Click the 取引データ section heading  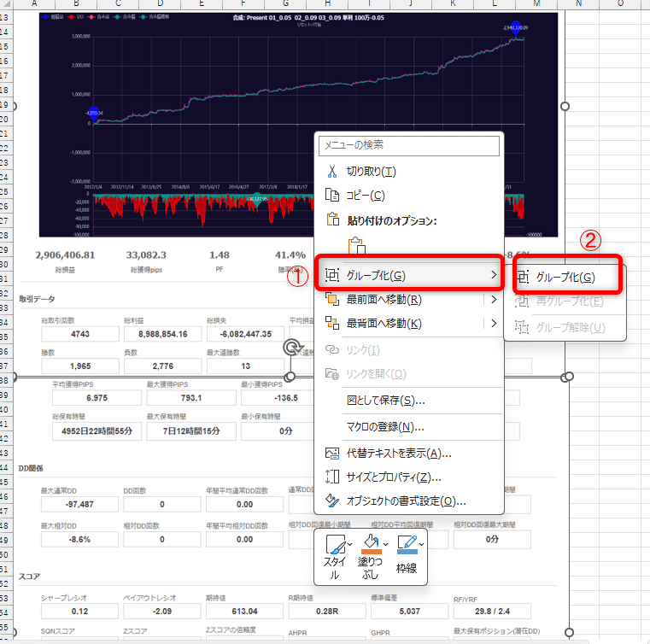37,299
